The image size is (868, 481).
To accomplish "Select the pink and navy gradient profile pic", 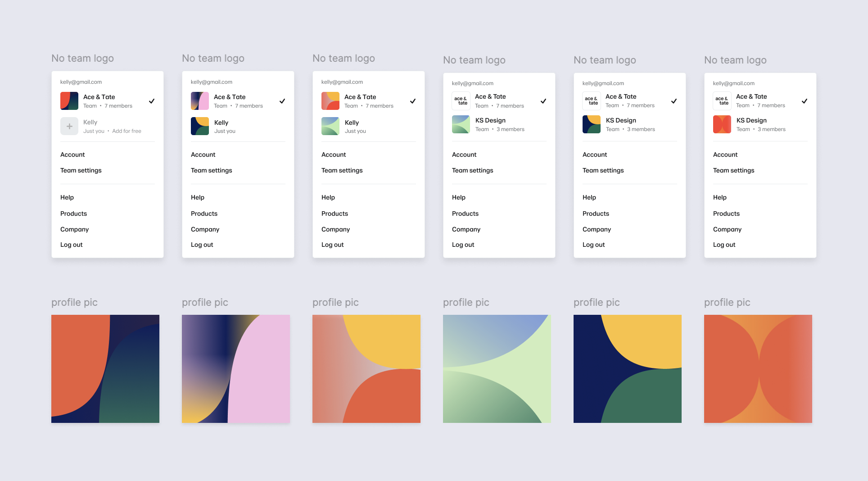I will (236, 369).
